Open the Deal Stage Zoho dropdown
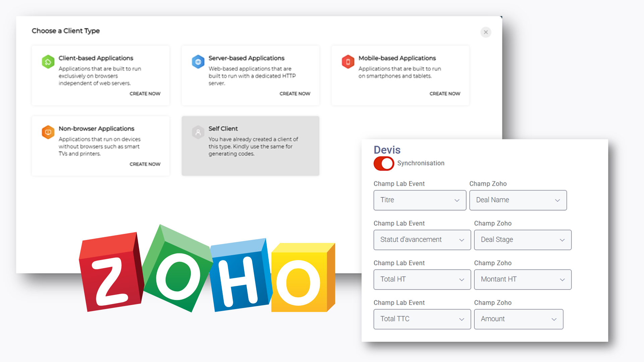Image resolution: width=644 pixels, height=362 pixels. 523,240
